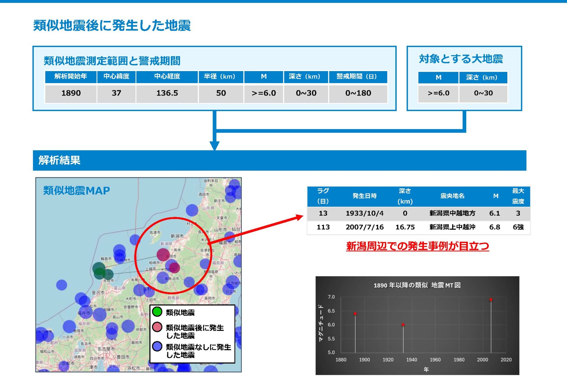Click the 発生日時 column header
567x392 pixels.
click(365, 196)
